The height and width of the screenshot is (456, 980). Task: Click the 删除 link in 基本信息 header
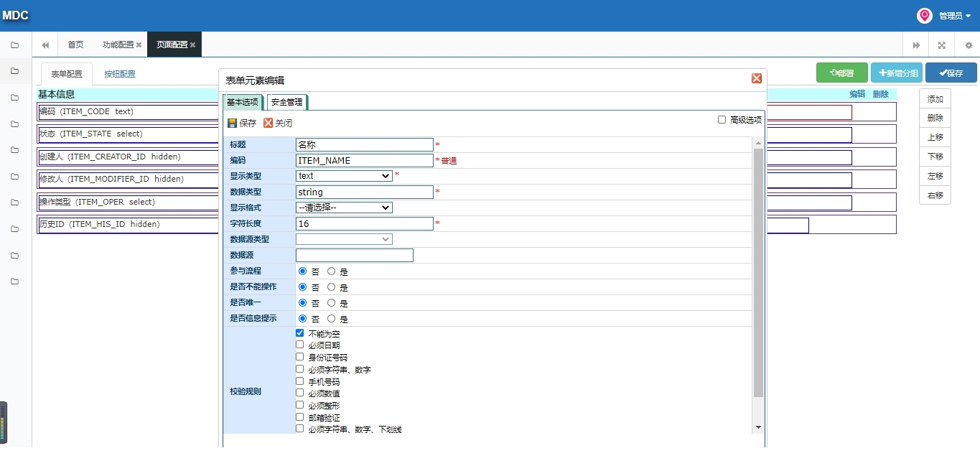point(881,94)
